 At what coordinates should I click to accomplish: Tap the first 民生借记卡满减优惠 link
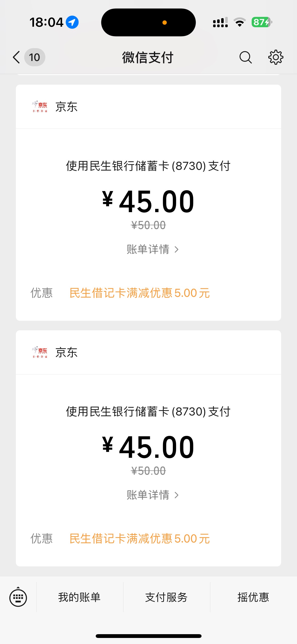(140, 293)
